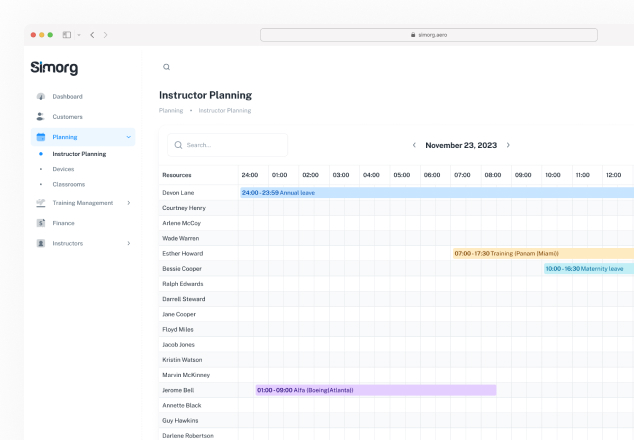634x440 pixels.
Task: Click resource name Marvin McKinney
Action: [186, 375]
